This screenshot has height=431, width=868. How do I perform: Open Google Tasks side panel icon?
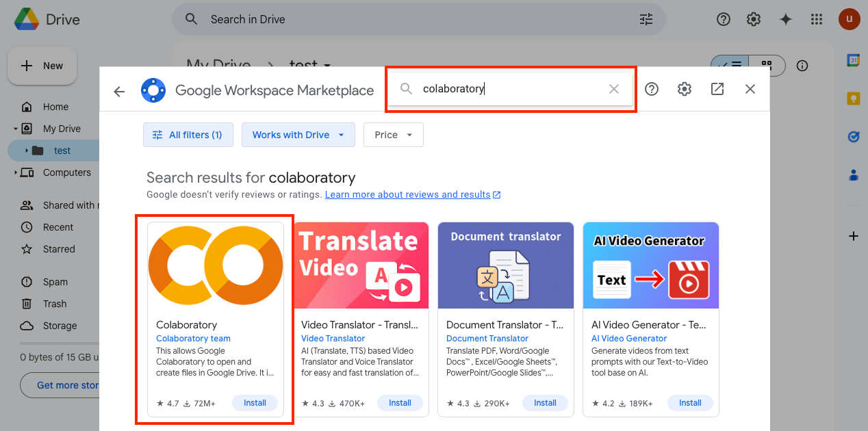(x=853, y=137)
